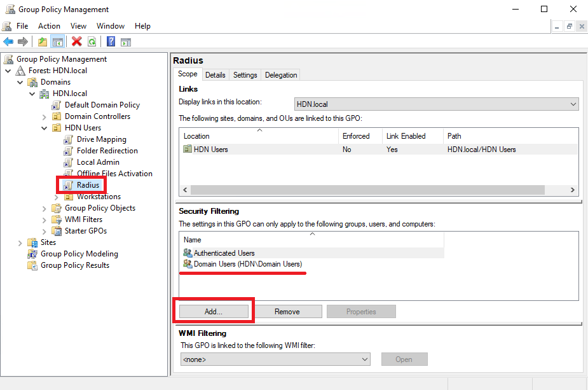Select Authenticated Users in Security Filtering
Image resolution: width=588 pixels, height=390 pixels.
click(312, 253)
